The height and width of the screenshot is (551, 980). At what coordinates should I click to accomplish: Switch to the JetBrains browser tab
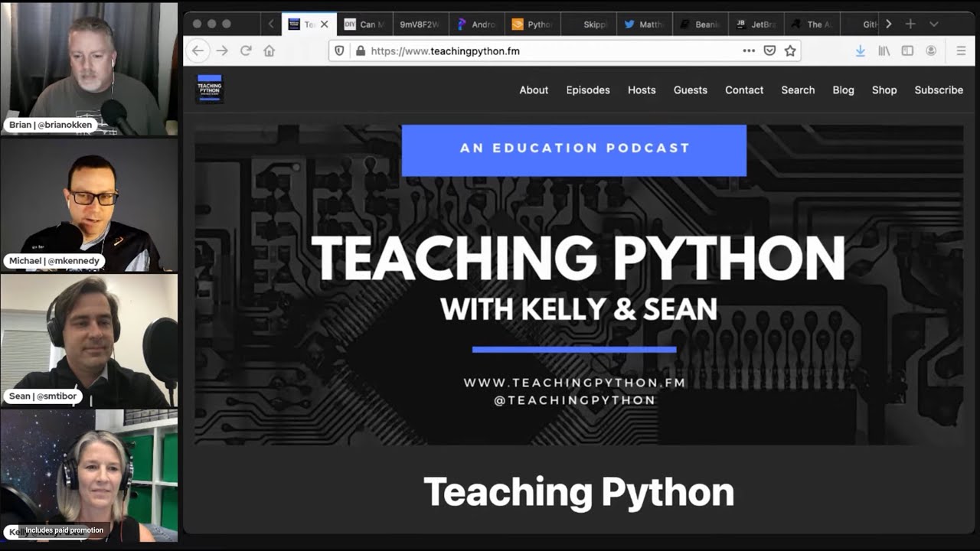point(756,24)
